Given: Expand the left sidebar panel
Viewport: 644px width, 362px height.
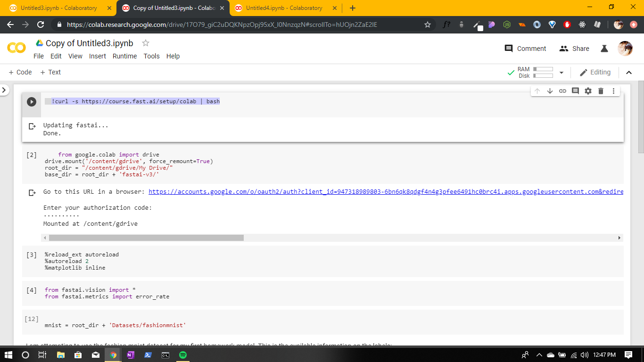Looking at the screenshot, I should (x=4, y=90).
